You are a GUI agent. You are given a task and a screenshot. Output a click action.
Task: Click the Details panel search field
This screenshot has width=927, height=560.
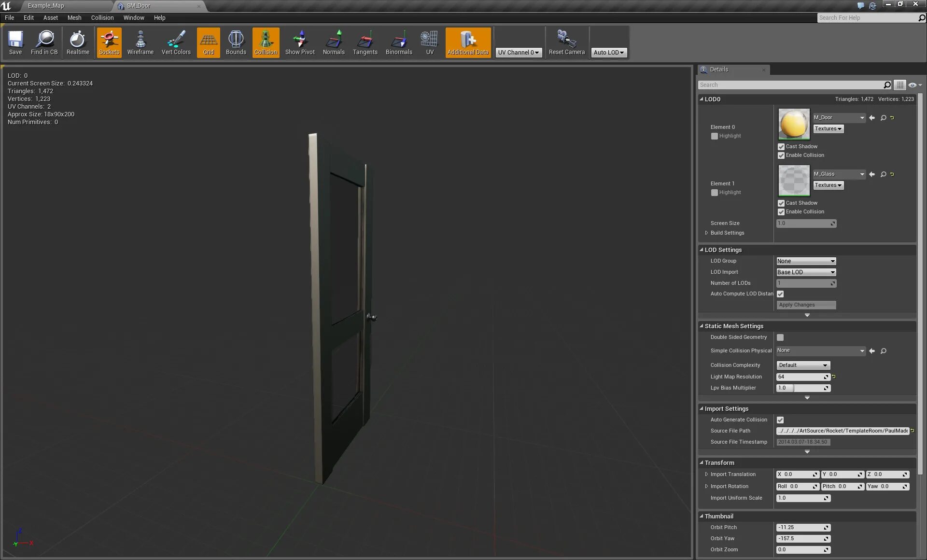click(x=790, y=85)
